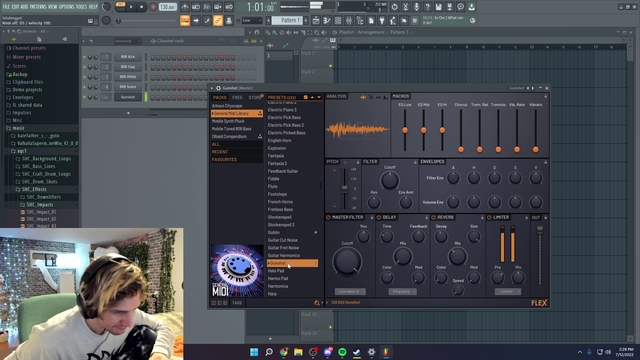The width and height of the screenshot is (640, 360).
Task: Open the help question mark icon
Action: [427, 7]
